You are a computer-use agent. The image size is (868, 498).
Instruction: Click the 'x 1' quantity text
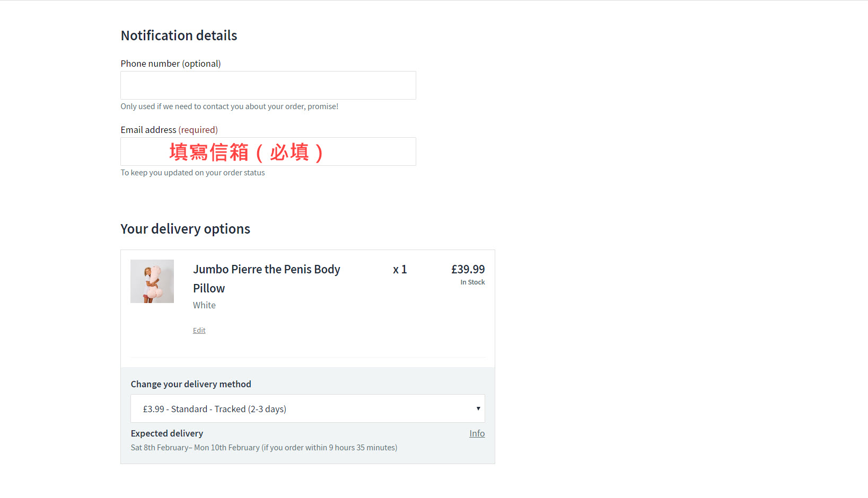pos(400,269)
